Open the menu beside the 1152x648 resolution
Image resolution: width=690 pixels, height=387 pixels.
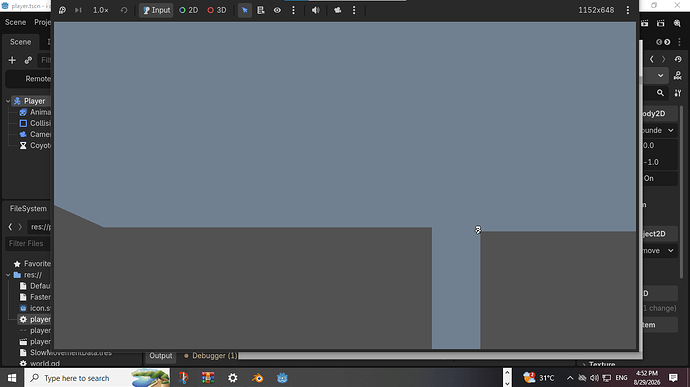(x=628, y=10)
